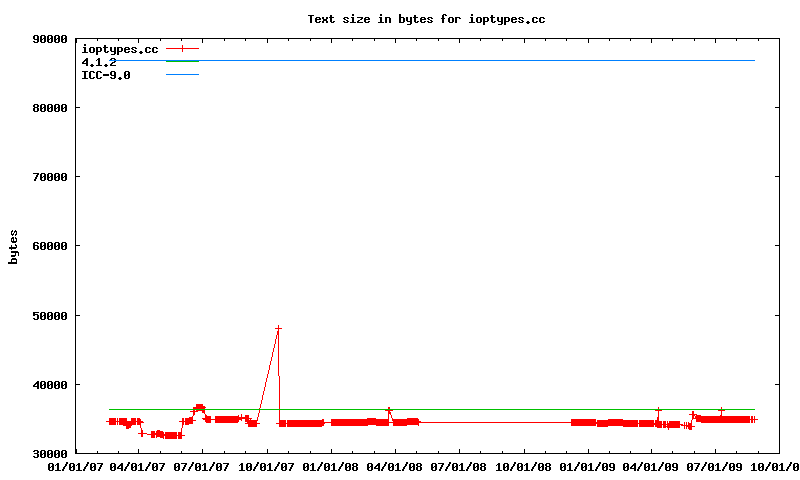Screen dimensions: 800x480
Task: Click the 30000 y-axis tick label
Action: [x=49, y=454]
